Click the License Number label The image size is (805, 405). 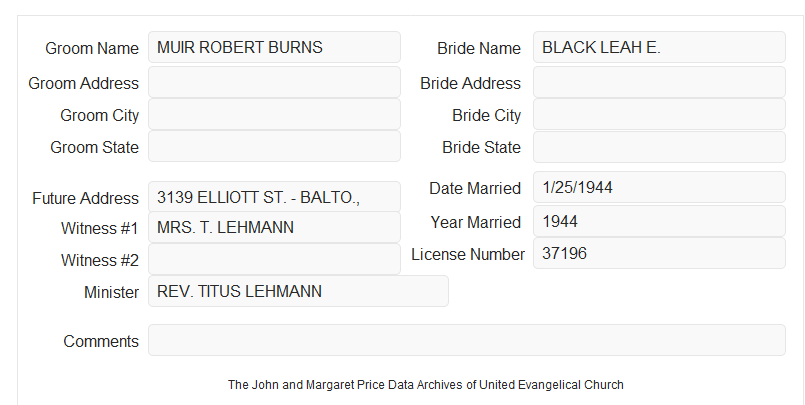coord(468,255)
